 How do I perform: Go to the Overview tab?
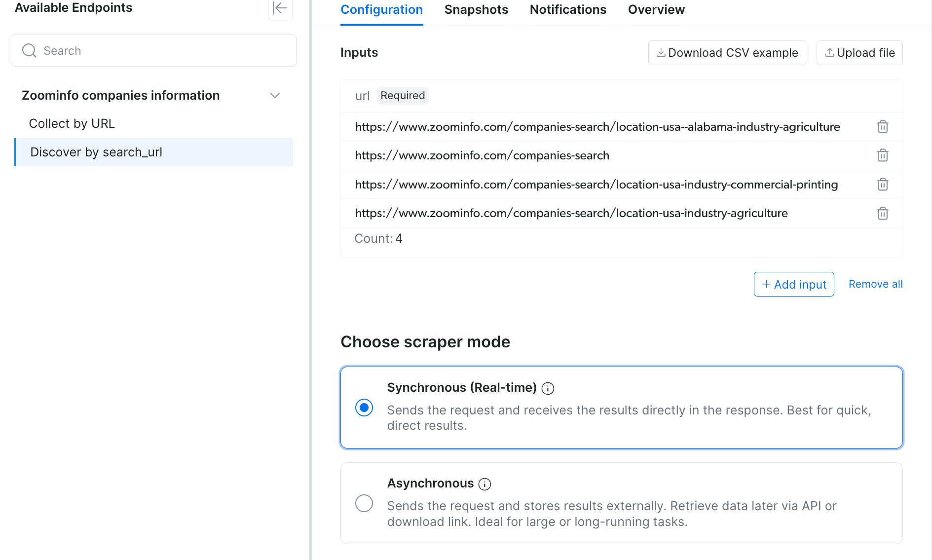click(x=656, y=10)
